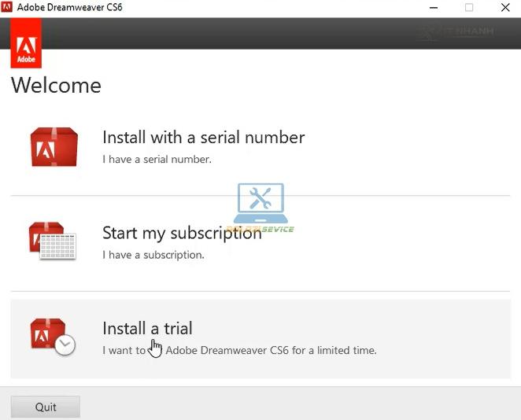
Task: Click the orange-green watermark text under laptop
Action: tap(260, 230)
